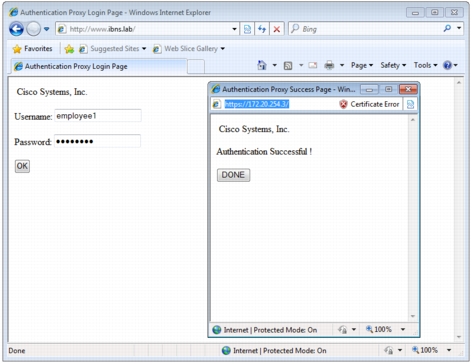The height and width of the screenshot is (364, 473).
Task: Open a new blank tab
Action: tap(196, 67)
